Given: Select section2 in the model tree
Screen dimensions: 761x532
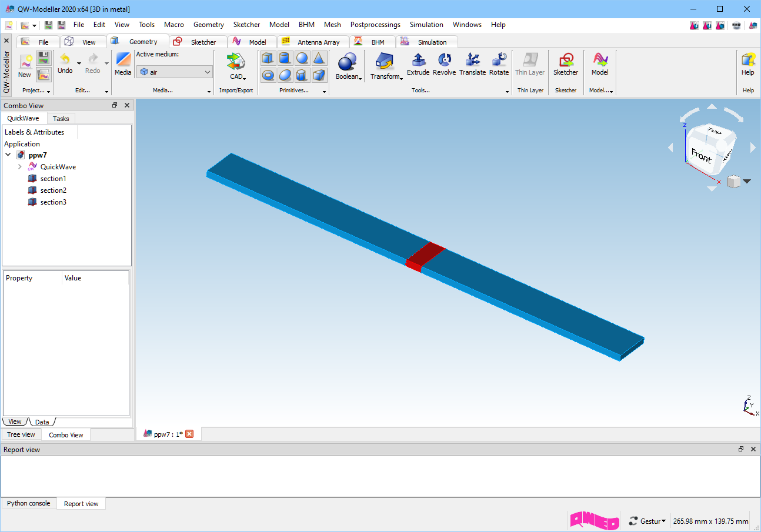Looking at the screenshot, I should click(53, 190).
